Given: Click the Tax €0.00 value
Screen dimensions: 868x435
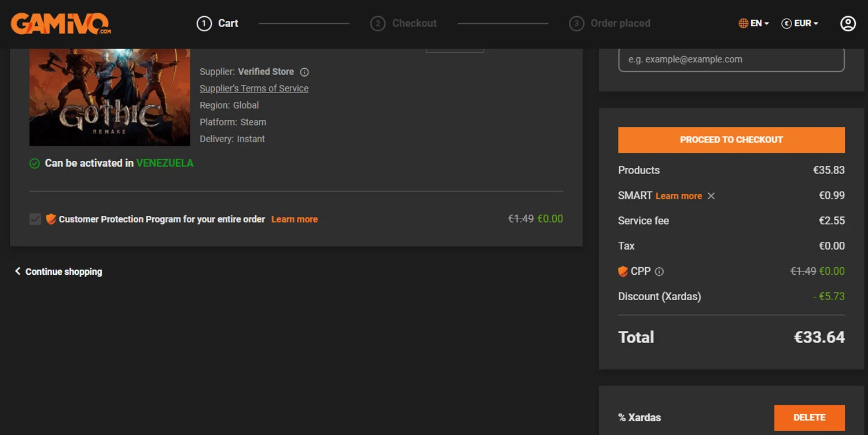Looking at the screenshot, I should point(832,246).
